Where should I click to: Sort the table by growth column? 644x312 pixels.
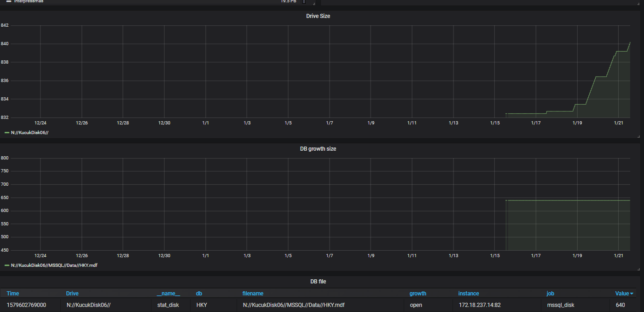418,294
